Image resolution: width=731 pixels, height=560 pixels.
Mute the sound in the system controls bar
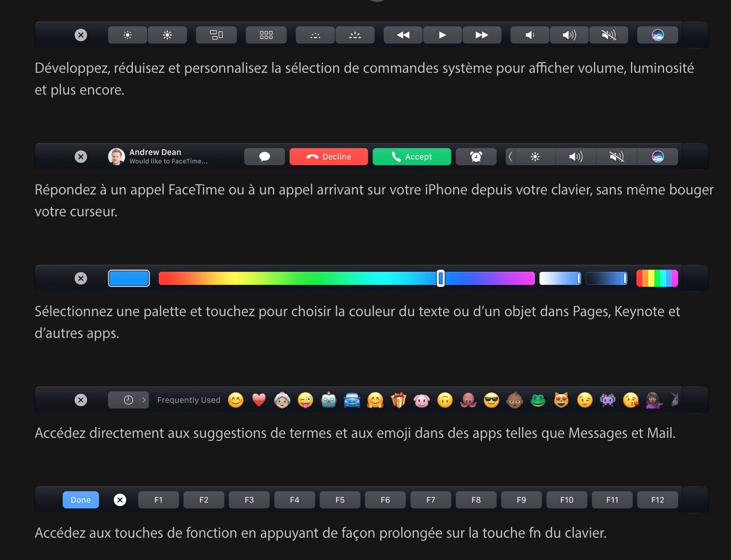point(609,35)
